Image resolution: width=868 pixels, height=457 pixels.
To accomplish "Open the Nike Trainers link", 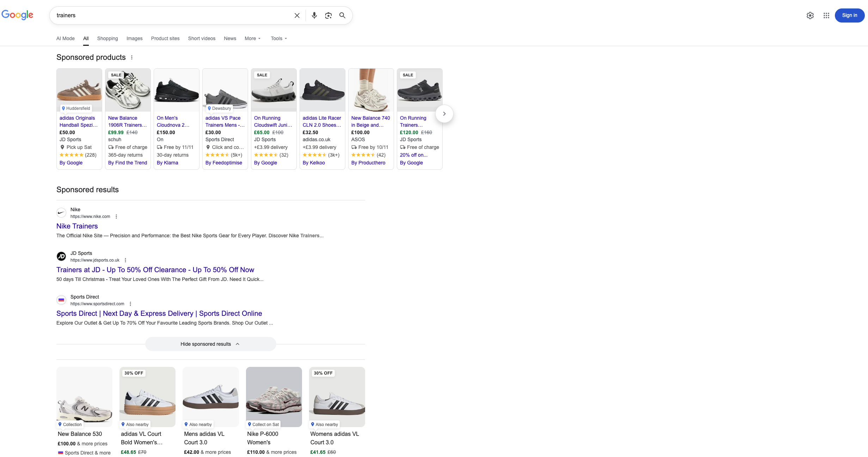I will 77,226.
